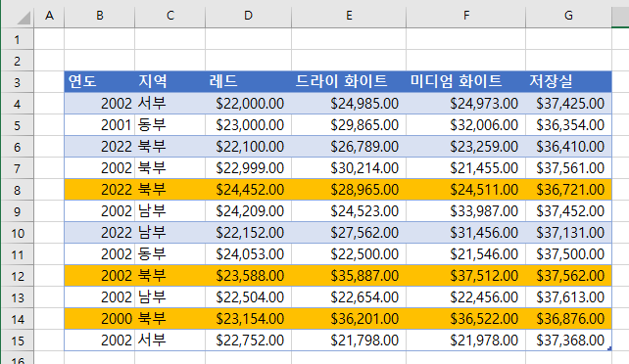Viewport: 629px width, 364px height.
Task: Select cell containing 2001
Action: click(100, 125)
